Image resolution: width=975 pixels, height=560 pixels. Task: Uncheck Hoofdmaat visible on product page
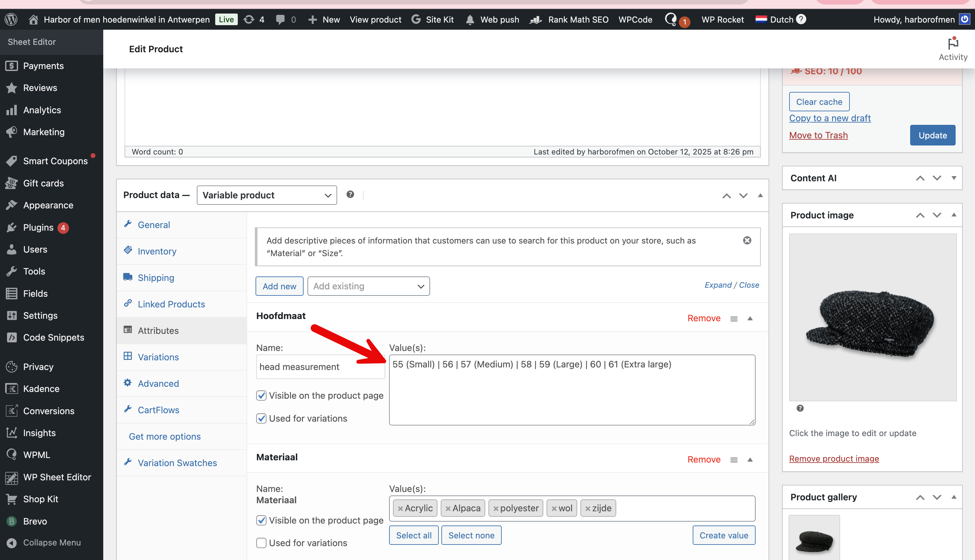pos(261,395)
